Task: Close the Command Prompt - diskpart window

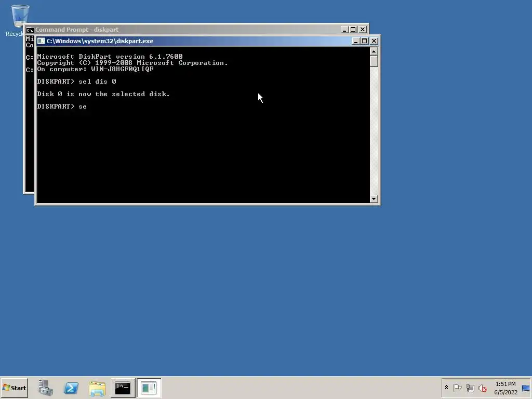Action: (x=362, y=30)
